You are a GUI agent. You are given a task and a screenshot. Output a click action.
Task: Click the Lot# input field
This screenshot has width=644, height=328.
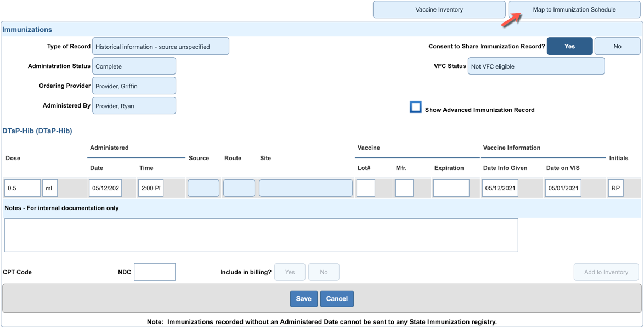pos(366,188)
